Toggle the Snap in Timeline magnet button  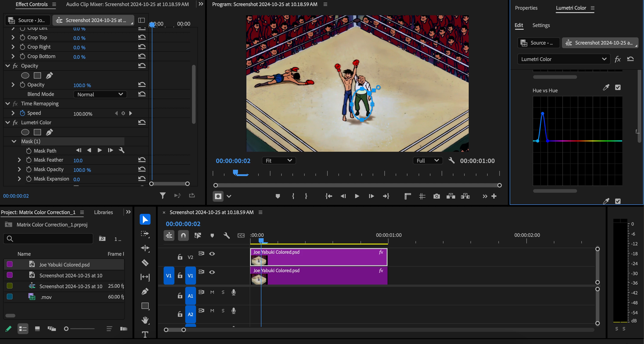point(183,235)
